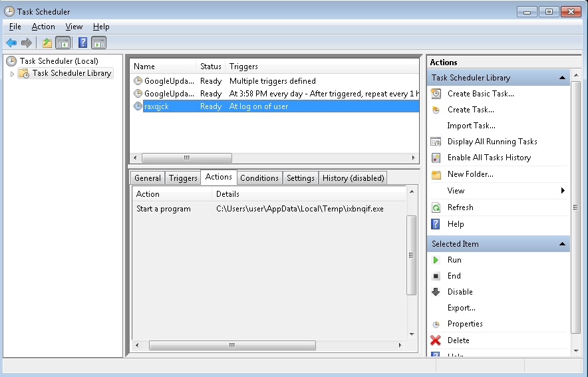Sort by the Name column header
The image size is (588, 377).
(x=163, y=66)
